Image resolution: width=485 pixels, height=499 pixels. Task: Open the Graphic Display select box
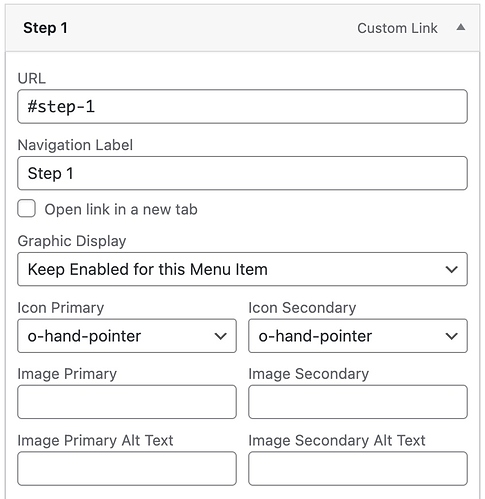click(242, 269)
